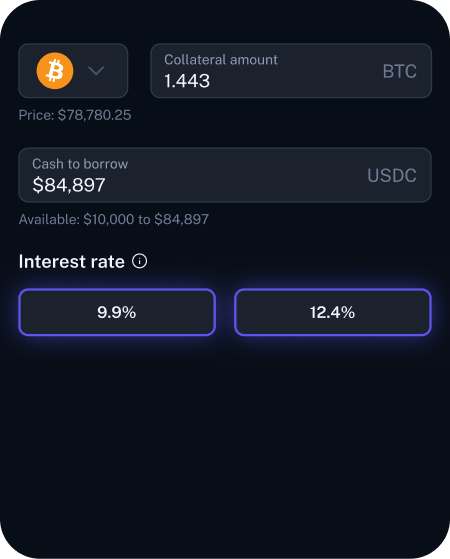
Task: Click the Price $78,780.25 text
Action: tap(75, 115)
